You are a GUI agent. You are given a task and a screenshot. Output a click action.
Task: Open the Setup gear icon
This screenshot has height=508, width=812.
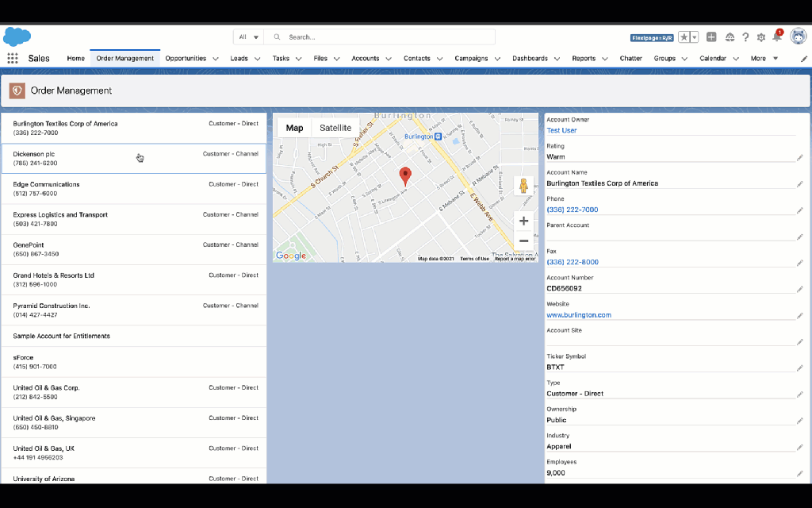click(761, 37)
